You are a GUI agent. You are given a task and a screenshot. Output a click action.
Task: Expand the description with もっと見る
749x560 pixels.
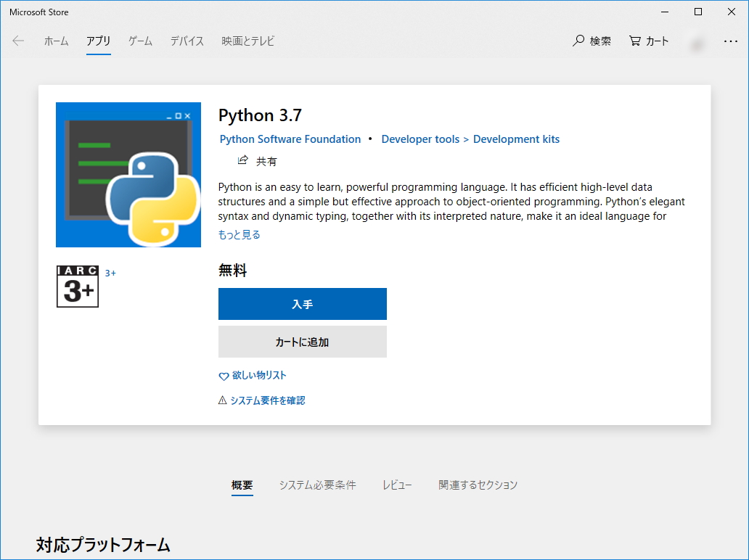[x=238, y=234]
